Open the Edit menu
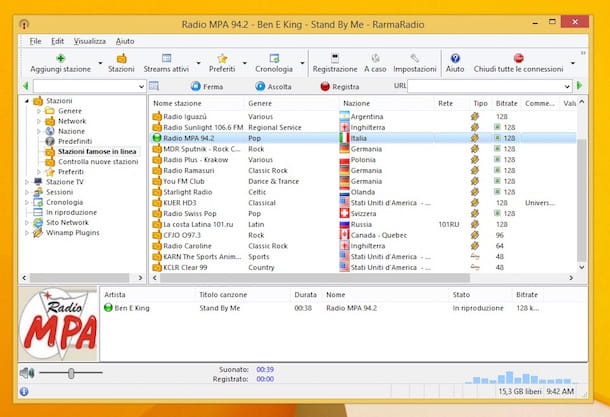The width and height of the screenshot is (610, 417). tap(58, 41)
